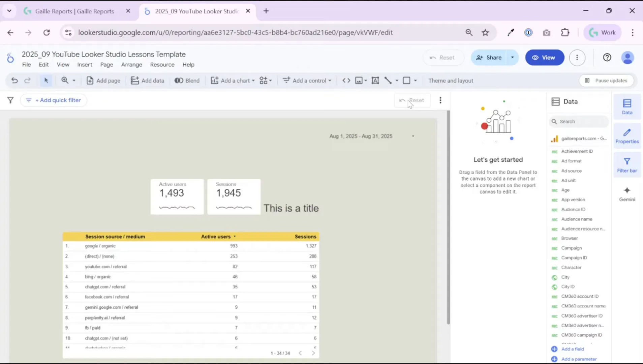Open the Blend tool
643x364 pixels.
click(x=187, y=80)
